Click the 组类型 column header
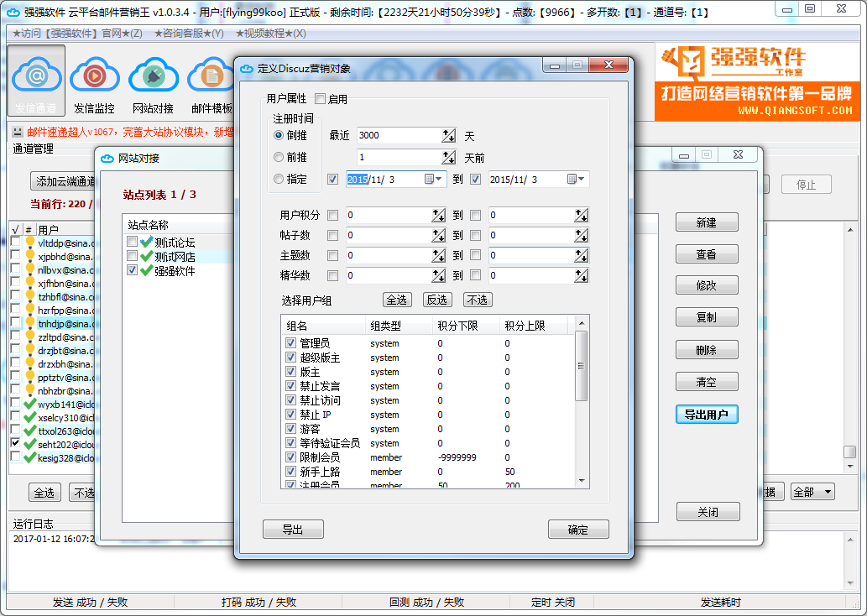Viewport: 867px width, 616px height. pyautogui.click(x=399, y=326)
